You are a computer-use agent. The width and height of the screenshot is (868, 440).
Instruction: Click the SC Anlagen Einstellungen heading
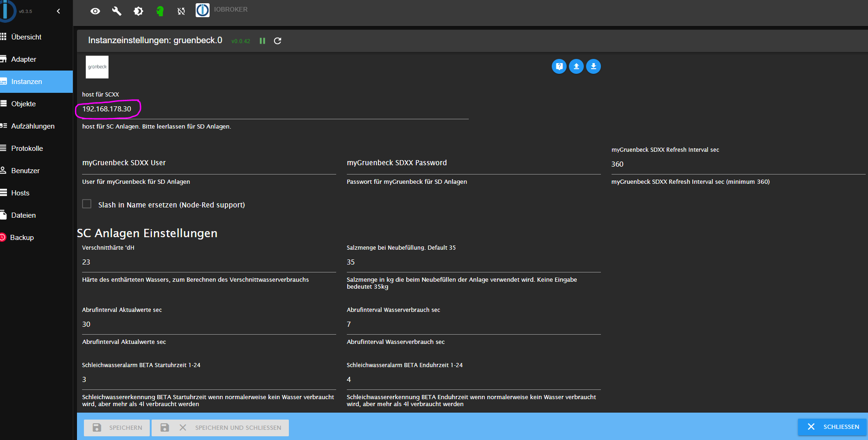pos(147,233)
